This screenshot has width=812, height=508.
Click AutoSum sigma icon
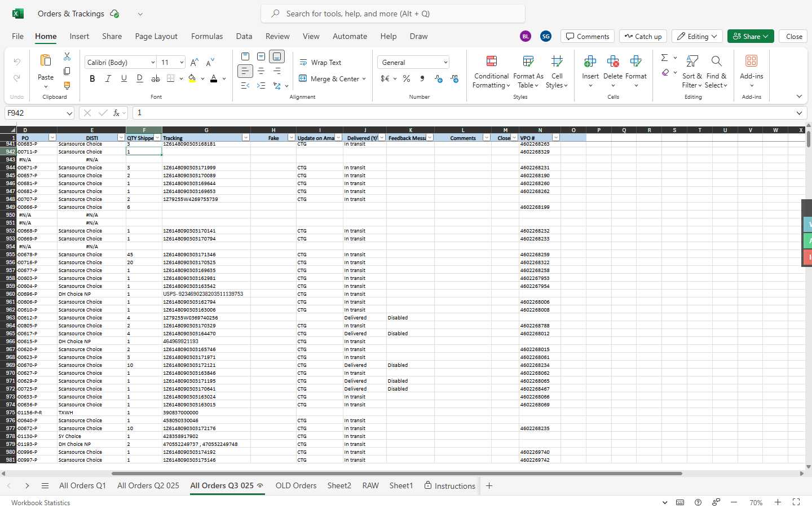665,58
